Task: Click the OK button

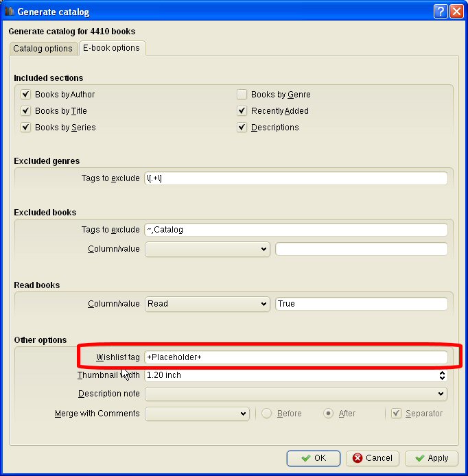Action: click(314, 458)
